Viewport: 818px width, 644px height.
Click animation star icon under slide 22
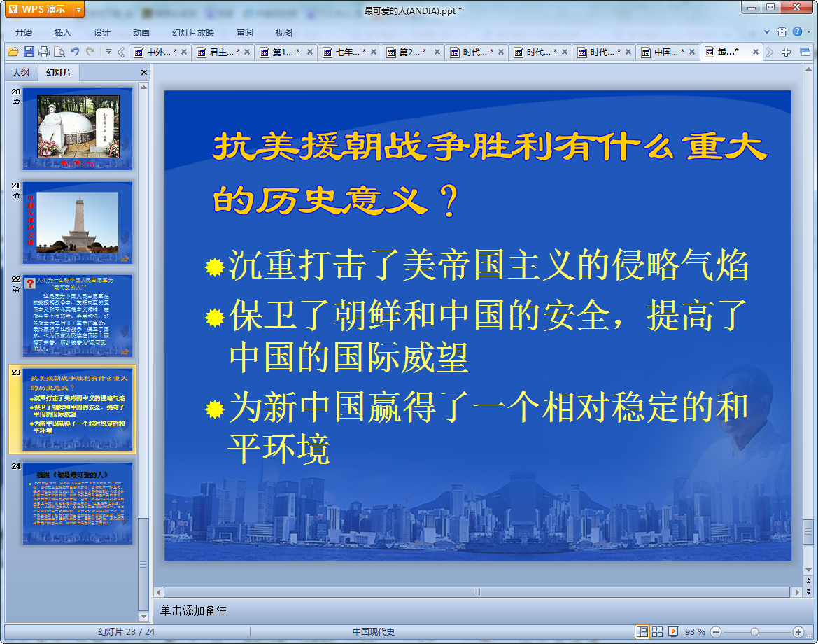[x=16, y=288]
